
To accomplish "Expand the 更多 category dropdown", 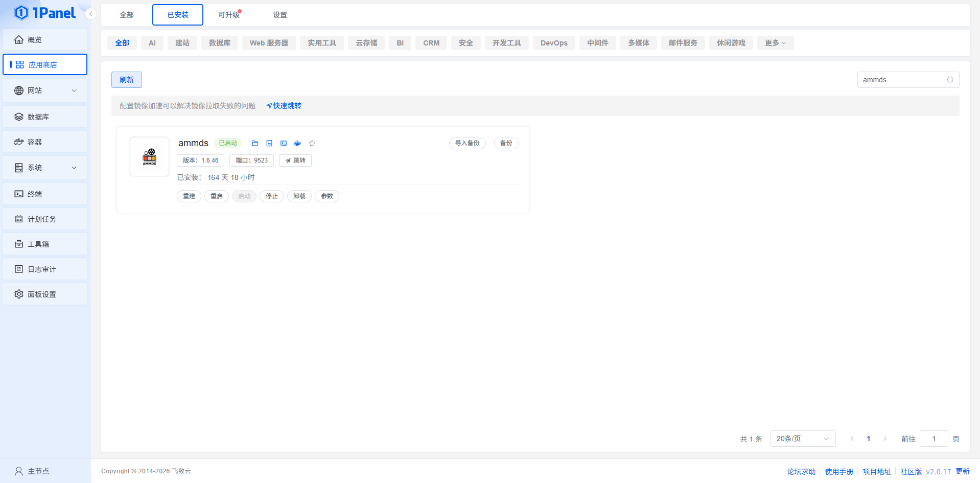I will pyautogui.click(x=775, y=43).
